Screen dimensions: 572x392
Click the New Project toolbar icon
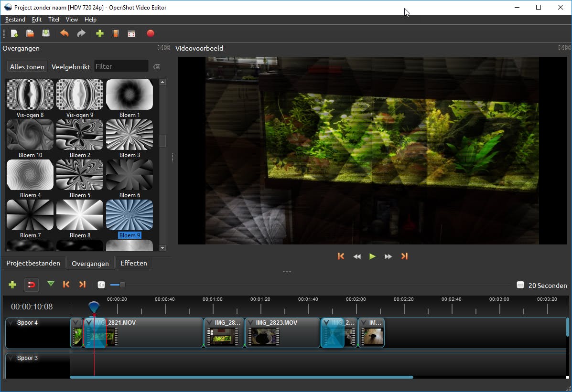coord(14,33)
